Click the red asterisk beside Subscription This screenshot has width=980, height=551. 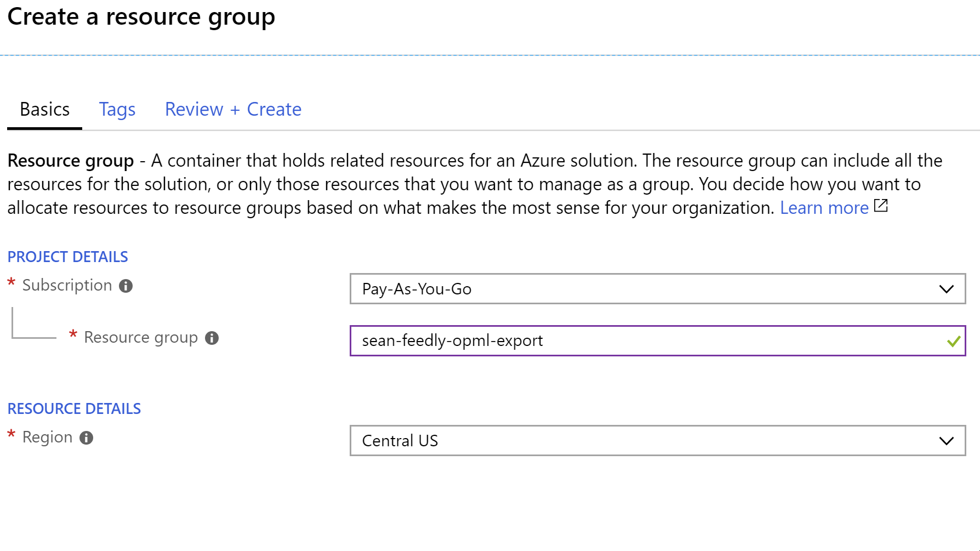[x=10, y=281]
